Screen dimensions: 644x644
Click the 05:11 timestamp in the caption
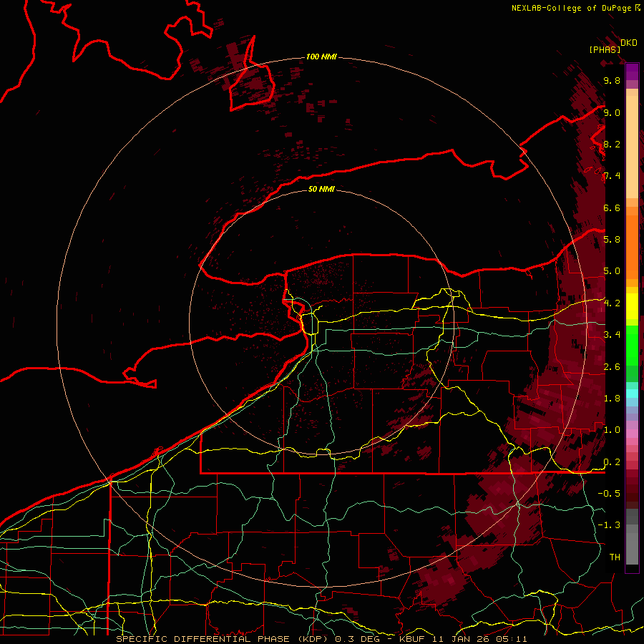tap(513, 639)
